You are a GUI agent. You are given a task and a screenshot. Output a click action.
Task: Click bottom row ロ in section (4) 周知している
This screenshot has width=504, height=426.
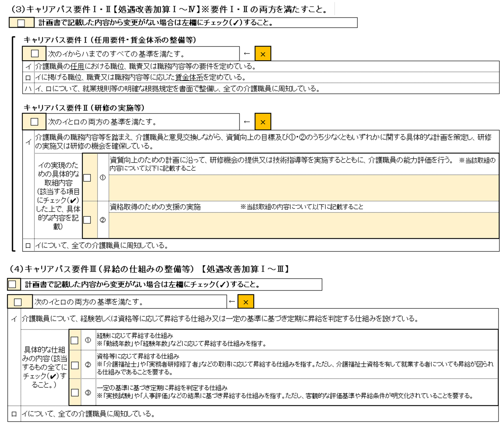point(253,414)
